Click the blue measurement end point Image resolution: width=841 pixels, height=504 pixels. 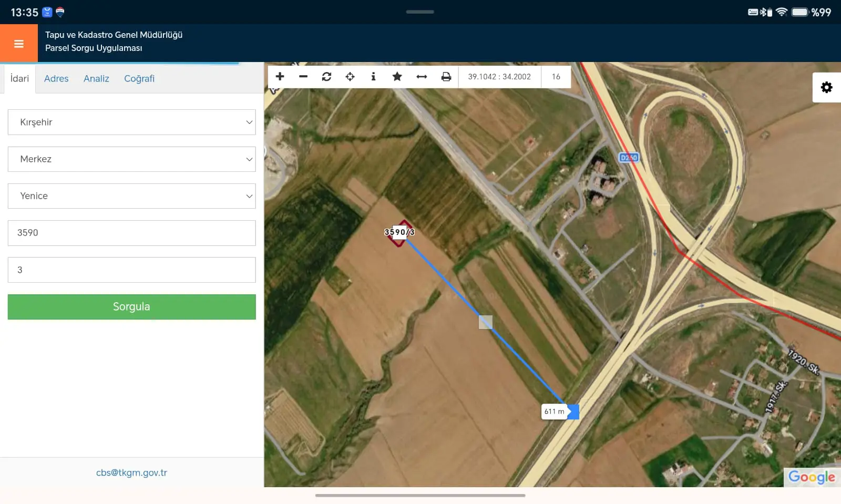pos(573,412)
